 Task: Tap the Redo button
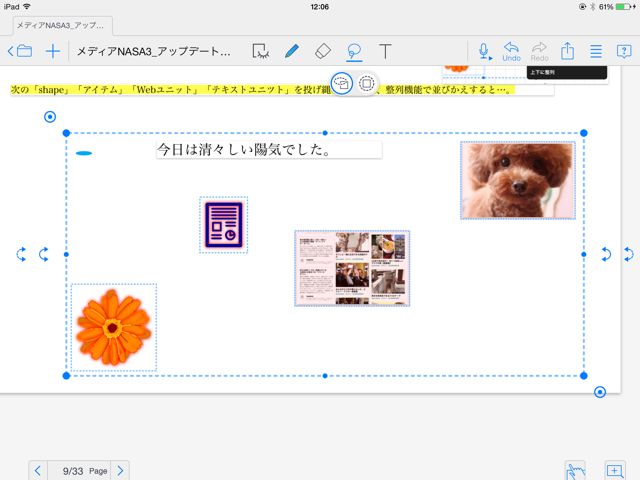click(x=540, y=51)
